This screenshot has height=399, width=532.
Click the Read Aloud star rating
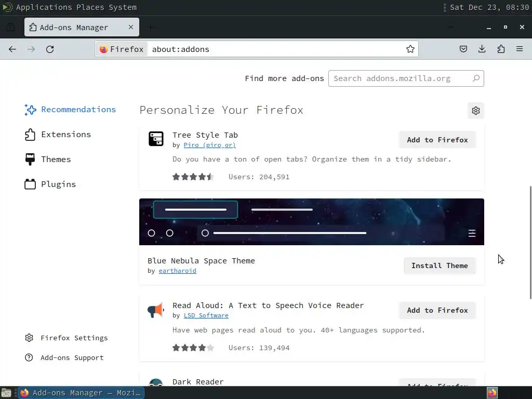[193, 348]
